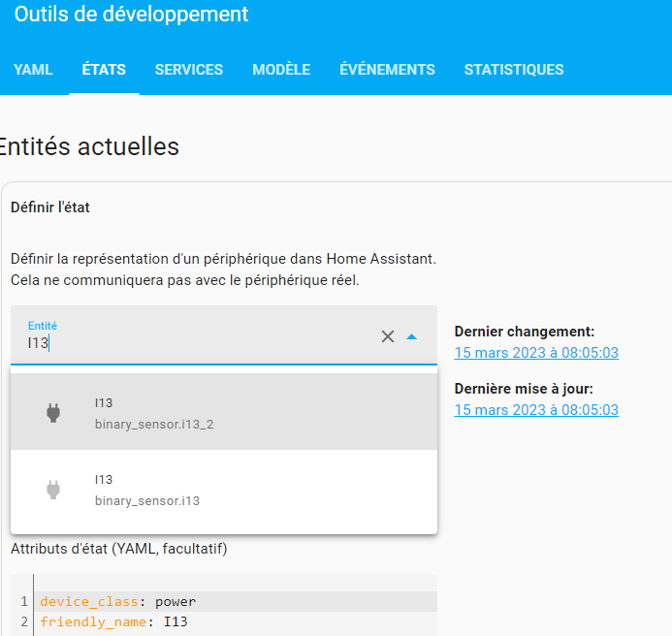Open the ÉTATS tab
This screenshot has height=636, width=672.
(104, 70)
